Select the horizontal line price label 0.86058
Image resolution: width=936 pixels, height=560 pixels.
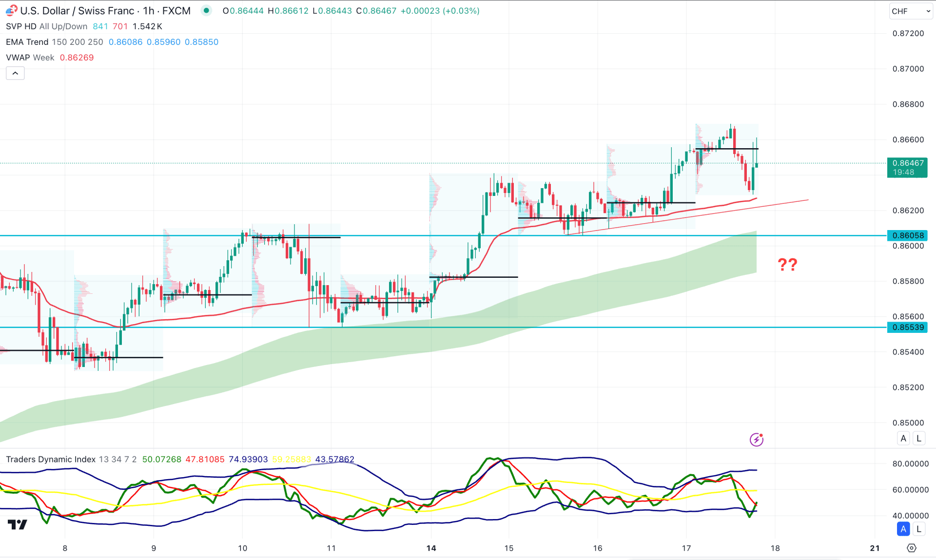(x=907, y=235)
